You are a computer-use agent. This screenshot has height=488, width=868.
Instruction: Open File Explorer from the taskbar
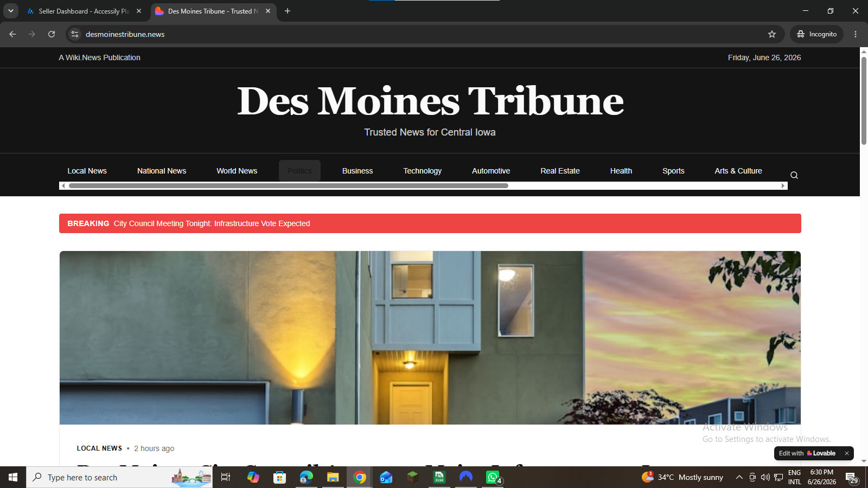coord(333,477)
